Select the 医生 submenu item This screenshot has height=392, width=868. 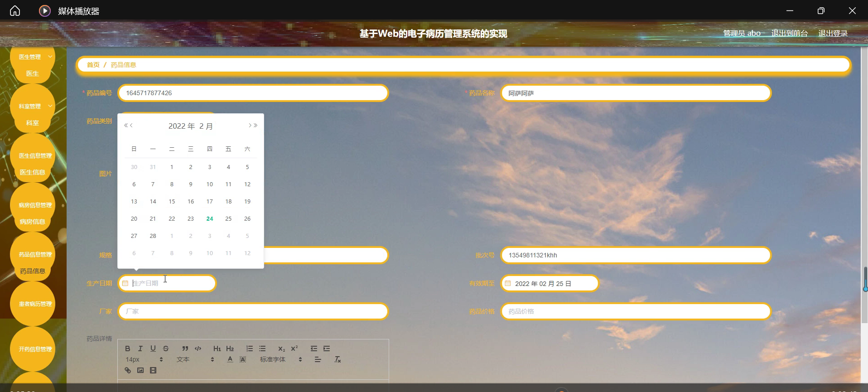33,73
